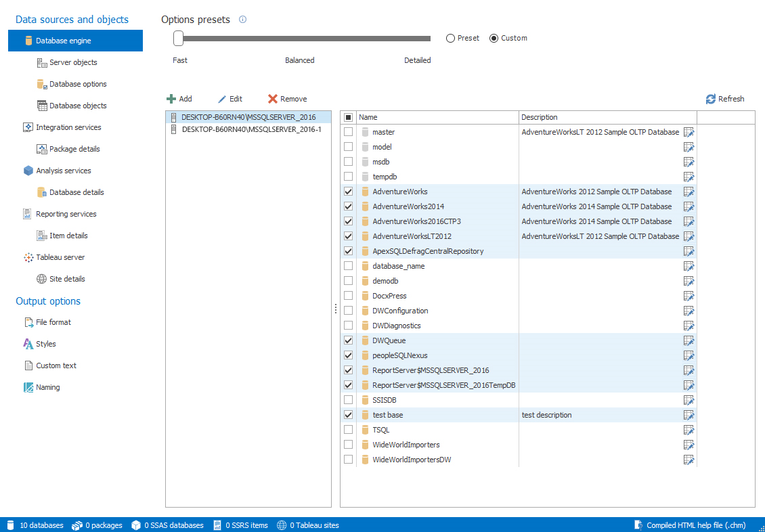Open Package details under Integration services
This screenshot has width=765, height=532.
(74, 149)
